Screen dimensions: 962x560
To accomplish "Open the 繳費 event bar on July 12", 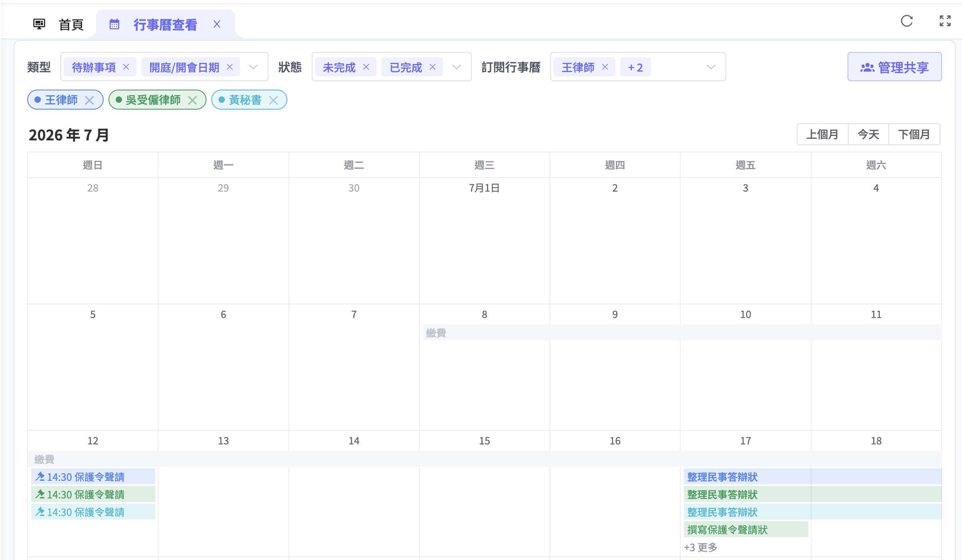I will click(485, 459).
